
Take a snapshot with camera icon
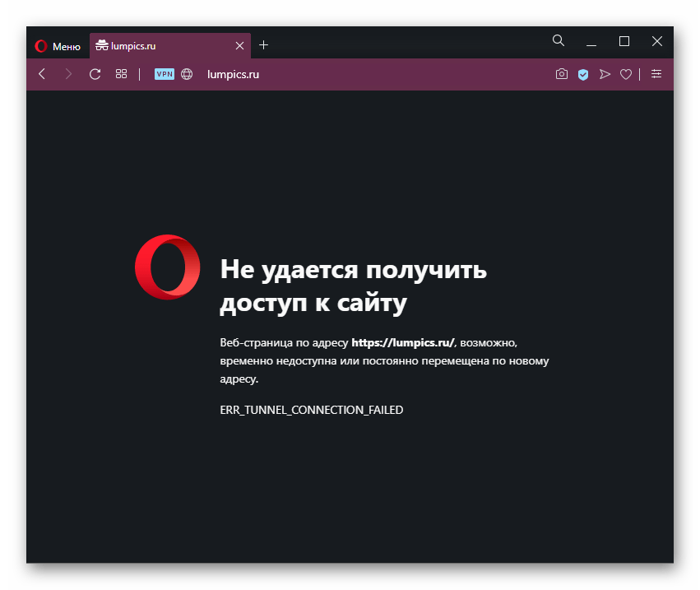[x=561, y=74]
